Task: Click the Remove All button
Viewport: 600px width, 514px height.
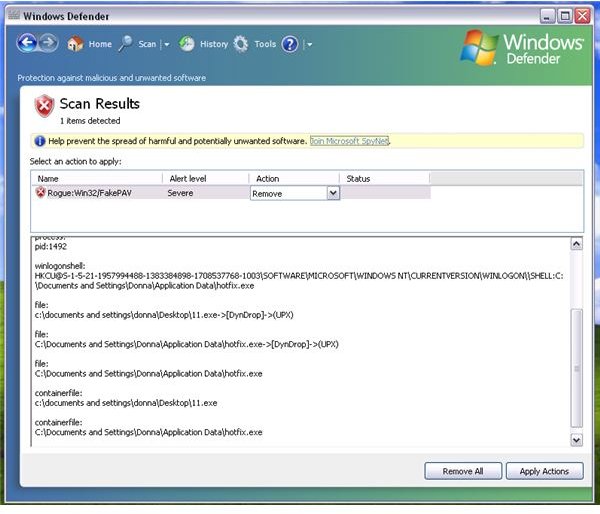Action: (463, 471)
